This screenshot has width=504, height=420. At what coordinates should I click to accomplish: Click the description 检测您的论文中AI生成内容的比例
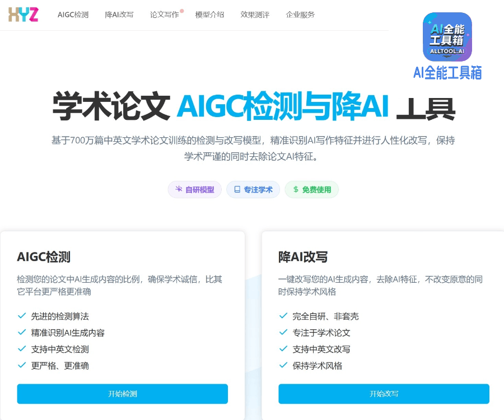119,286
